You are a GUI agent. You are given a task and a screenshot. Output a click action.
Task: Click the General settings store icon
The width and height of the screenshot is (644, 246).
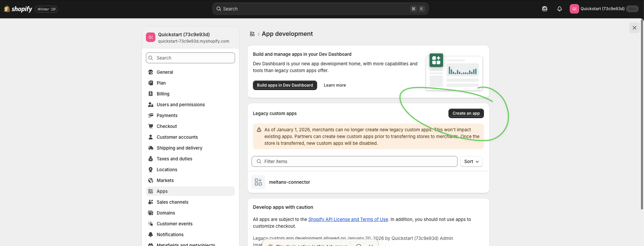point(151,72)
